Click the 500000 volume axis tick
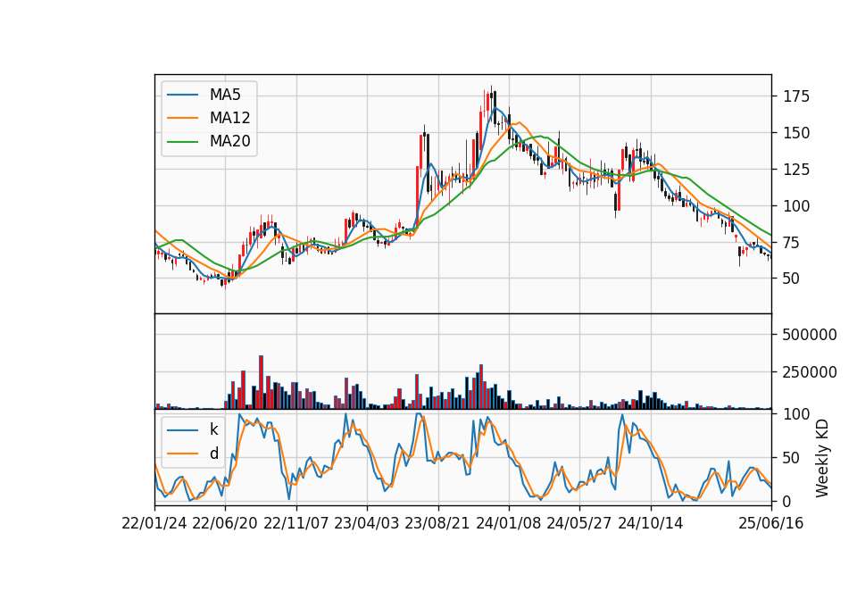 pyautogui.click(x=810, y=335)
